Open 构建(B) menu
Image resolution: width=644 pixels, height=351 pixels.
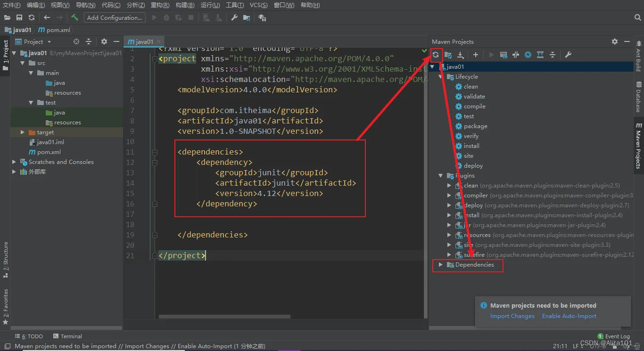tap(185, 5)
